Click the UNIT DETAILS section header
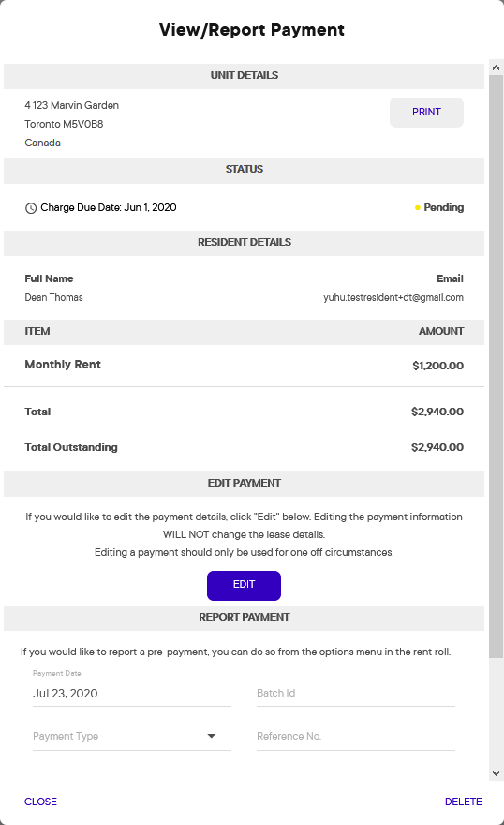Screen dimensions: 504x825 tap(244, 76)
